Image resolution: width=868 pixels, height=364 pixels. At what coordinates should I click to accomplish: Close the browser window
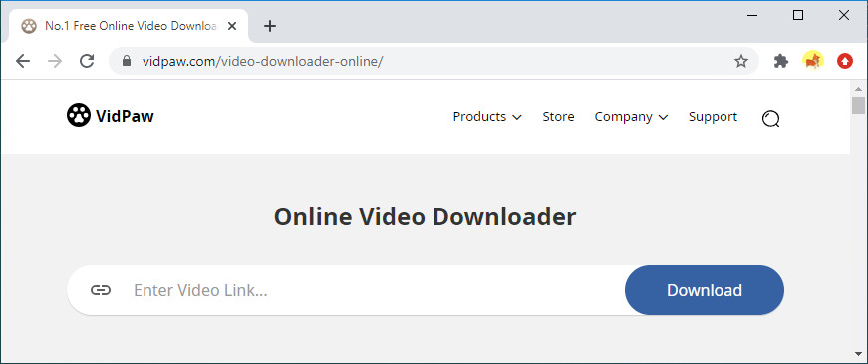pyautogui.click(x=844, y=16)
